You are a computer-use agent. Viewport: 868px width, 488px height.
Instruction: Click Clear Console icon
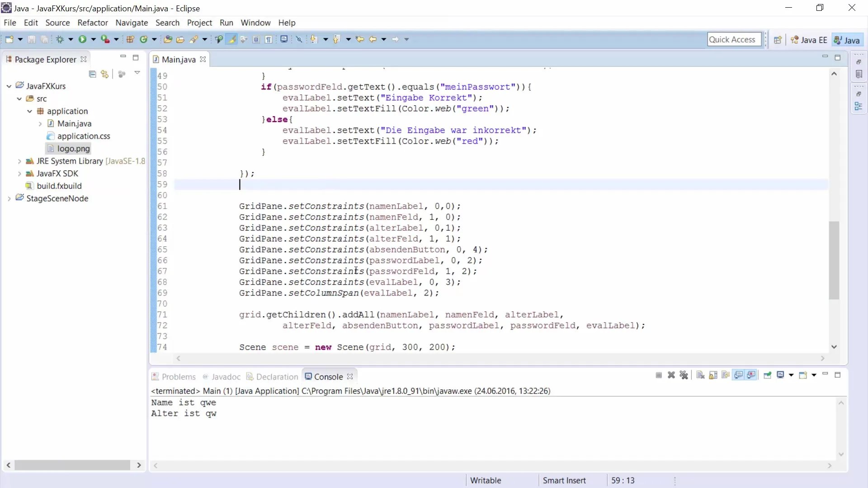[x=700, y=375]
